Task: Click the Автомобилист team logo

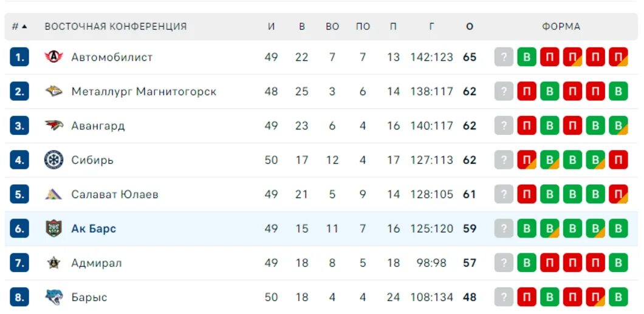Action: (54, 56)
